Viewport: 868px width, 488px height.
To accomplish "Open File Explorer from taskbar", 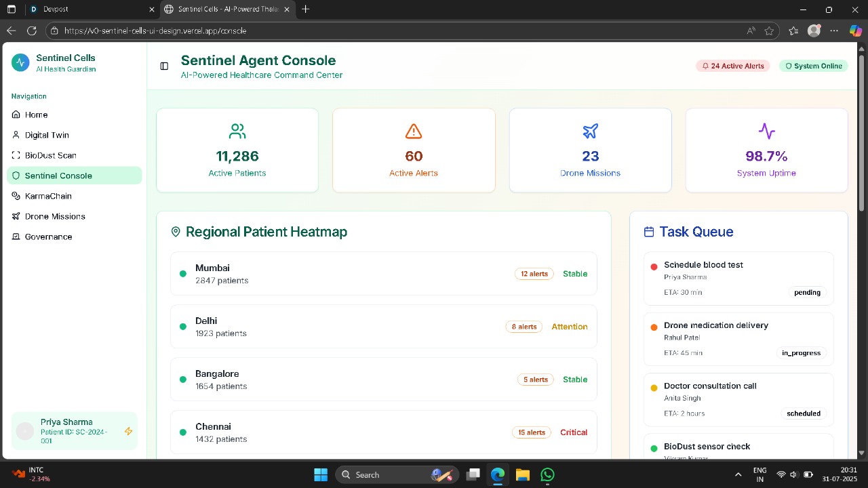I will (522, 474).
